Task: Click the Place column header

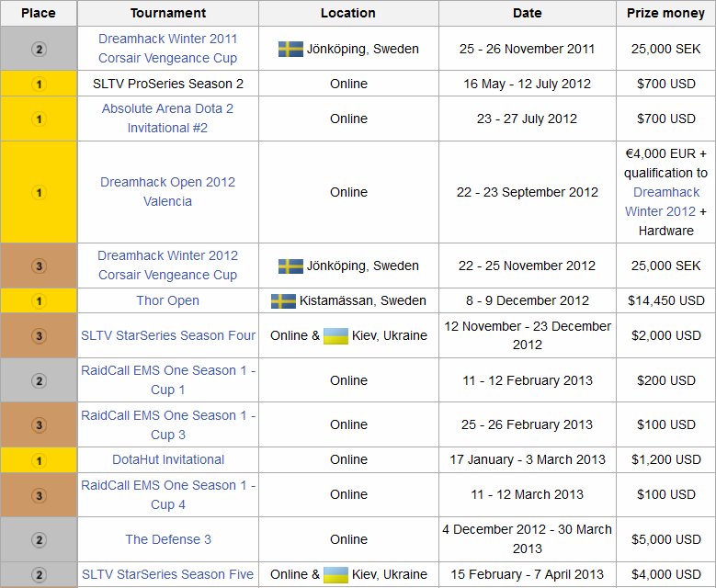Action: coord(39,13)
